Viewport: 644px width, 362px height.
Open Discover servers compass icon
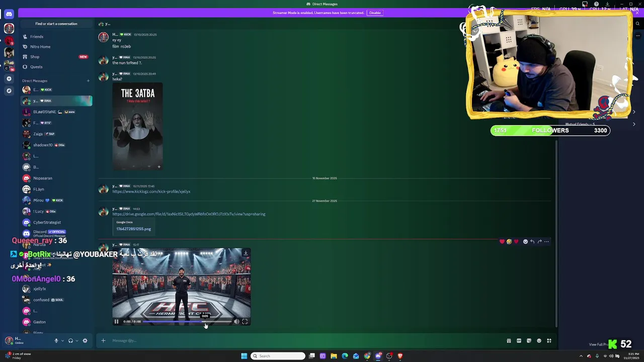pyautogui.click(x=9, y=91)
